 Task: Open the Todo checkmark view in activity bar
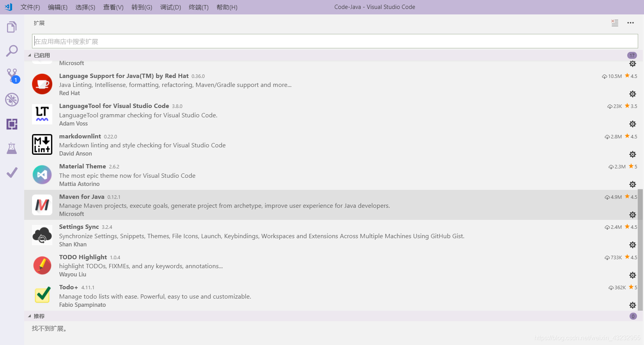[12, 172]
